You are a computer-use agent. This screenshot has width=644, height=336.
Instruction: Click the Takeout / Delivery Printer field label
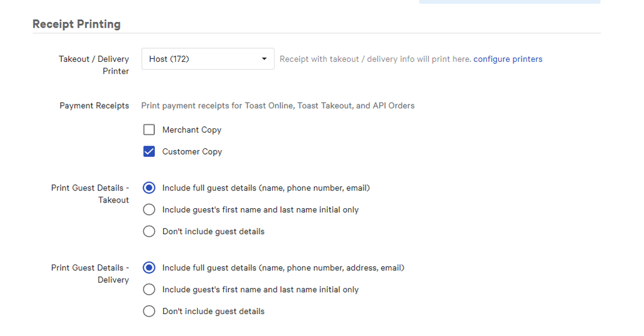click(94, 65)
